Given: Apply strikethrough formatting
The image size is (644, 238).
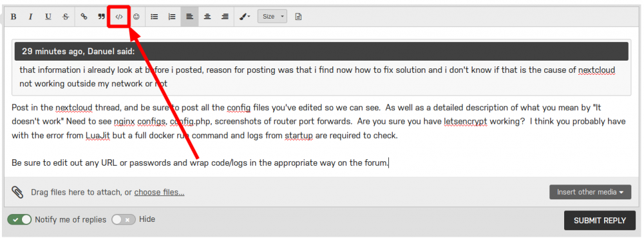Looking at the screenshot, I should click(x=66, y=17).
